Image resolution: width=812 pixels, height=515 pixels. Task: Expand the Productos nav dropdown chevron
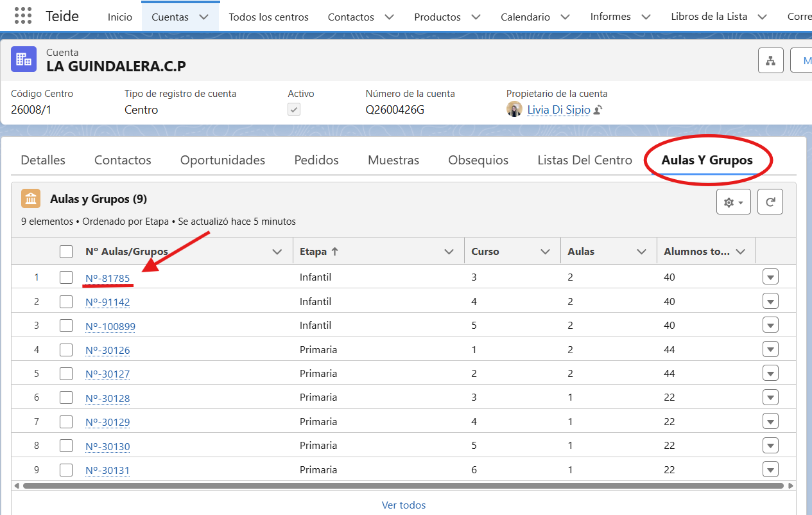[x=476, y=17]
